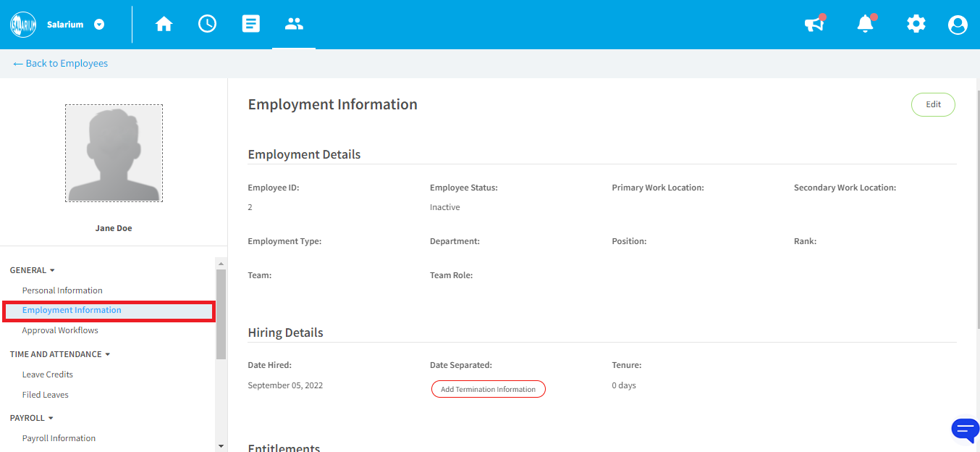Click the sidebar scrollbar thumb
Screen dimensions: 980x452
[221, 314]
